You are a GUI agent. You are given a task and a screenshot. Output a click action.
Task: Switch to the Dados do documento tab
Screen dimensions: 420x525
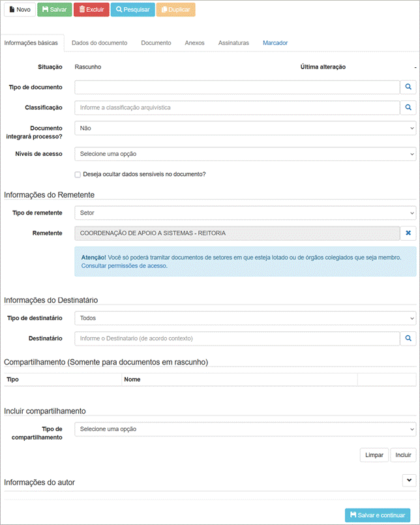(x=100, y=43)
